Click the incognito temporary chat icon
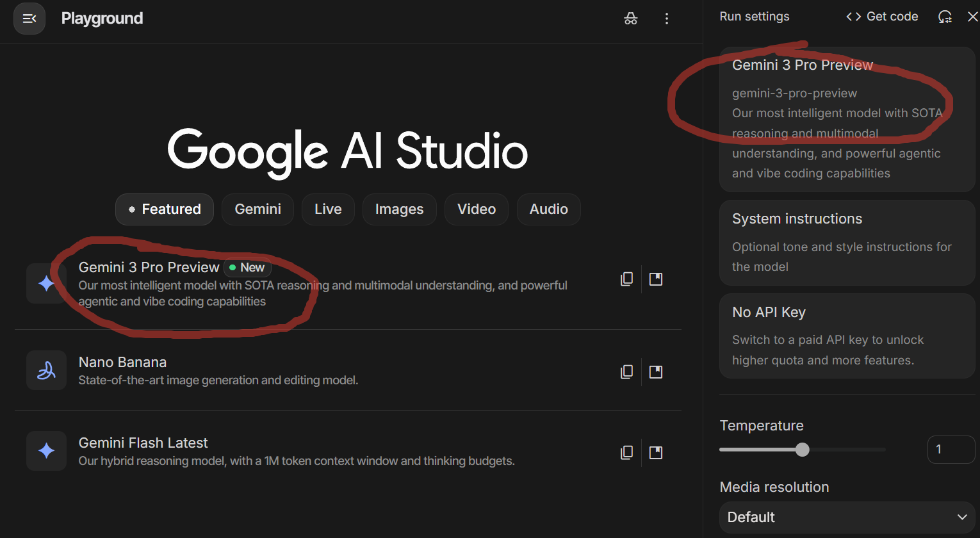Screen dimensions: 980x538 point(630,19)
